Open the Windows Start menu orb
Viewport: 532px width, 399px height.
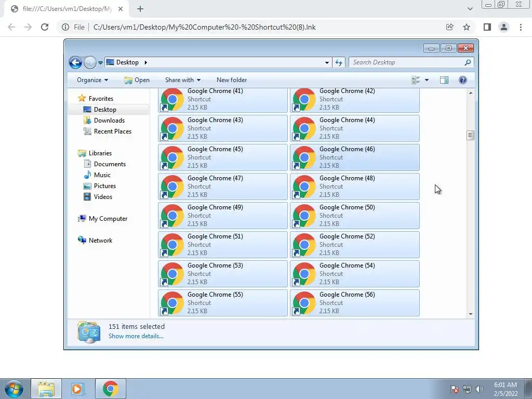coord(14,389)
